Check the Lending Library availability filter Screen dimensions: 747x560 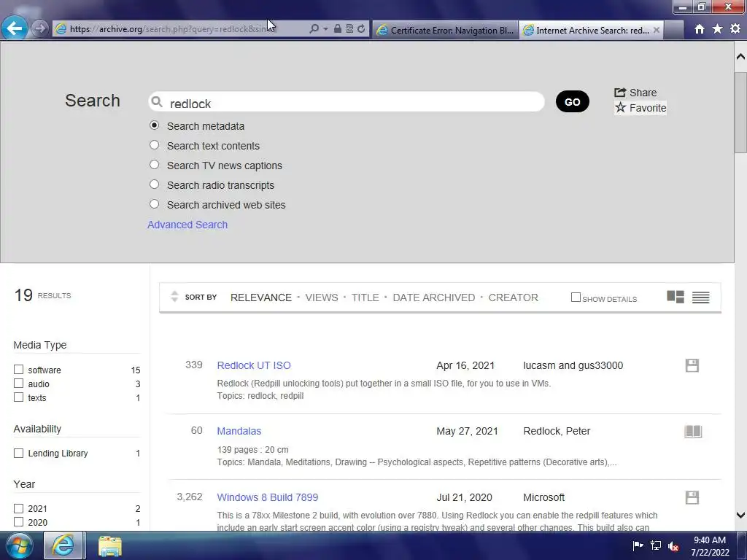18,454
